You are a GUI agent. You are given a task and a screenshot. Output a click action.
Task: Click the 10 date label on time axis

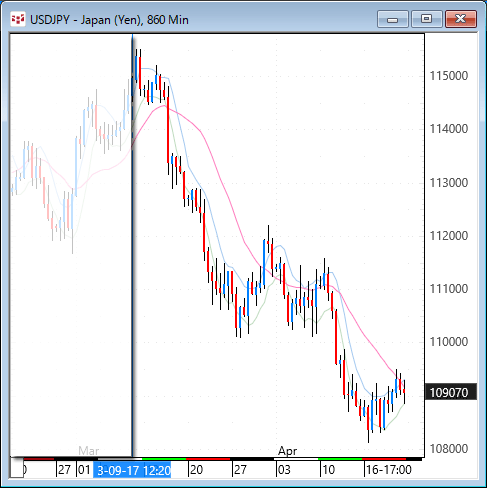click(x=328, y=470)
